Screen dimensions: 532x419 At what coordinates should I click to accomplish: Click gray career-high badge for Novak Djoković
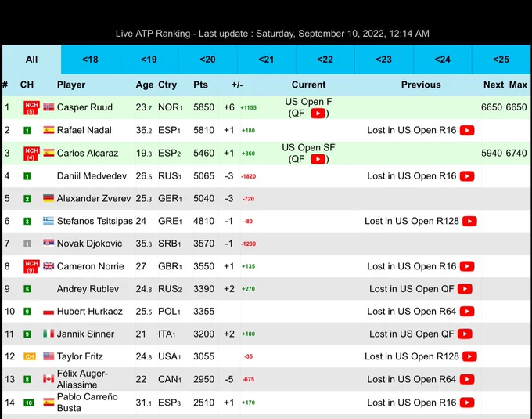click(27, 244)
